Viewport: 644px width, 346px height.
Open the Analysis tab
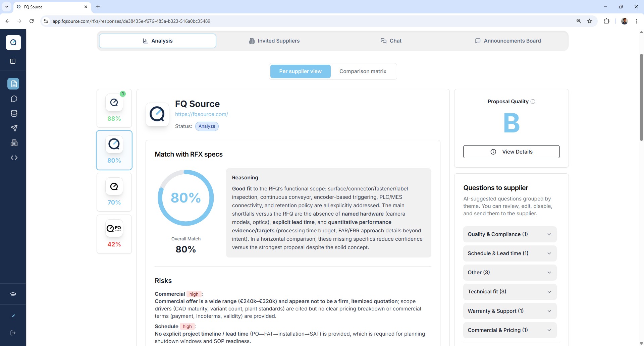coord(158,41)
